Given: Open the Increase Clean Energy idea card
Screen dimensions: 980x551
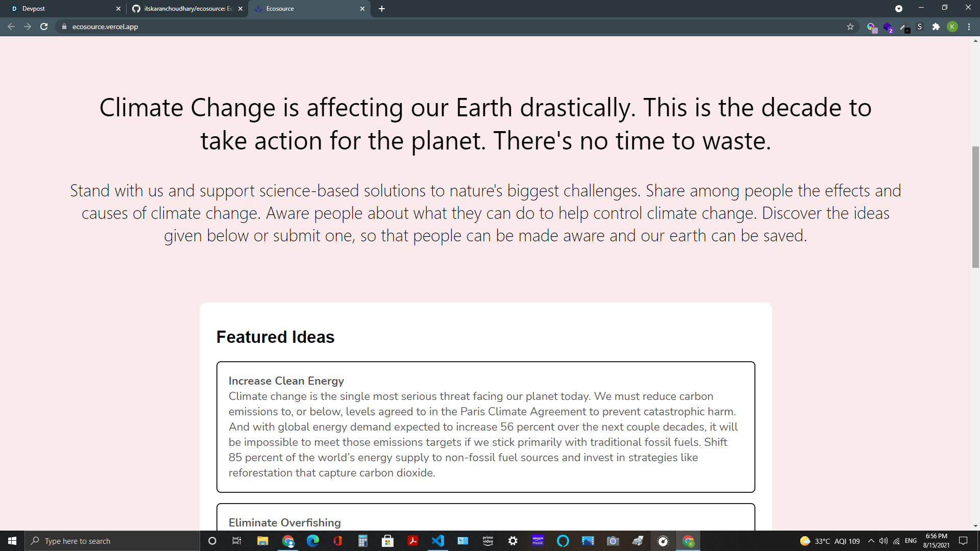Looking at the screenshot, I should (x=485, y=427).
